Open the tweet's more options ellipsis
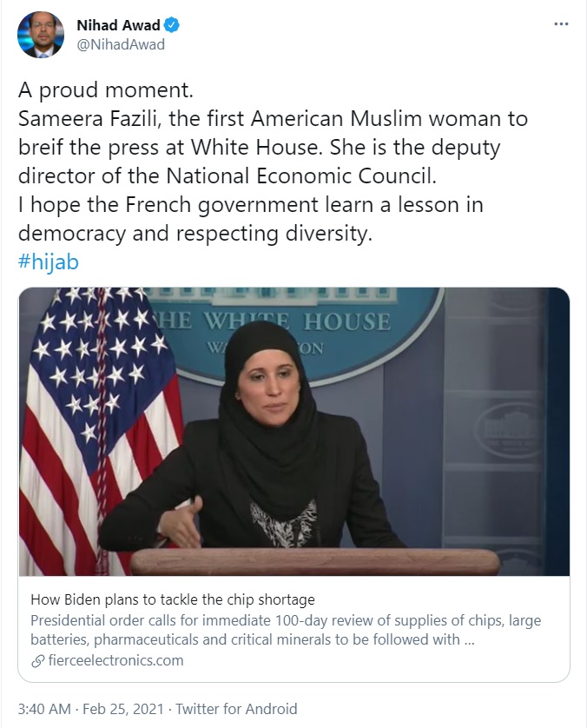587x728 pixels. click(561, 24)
